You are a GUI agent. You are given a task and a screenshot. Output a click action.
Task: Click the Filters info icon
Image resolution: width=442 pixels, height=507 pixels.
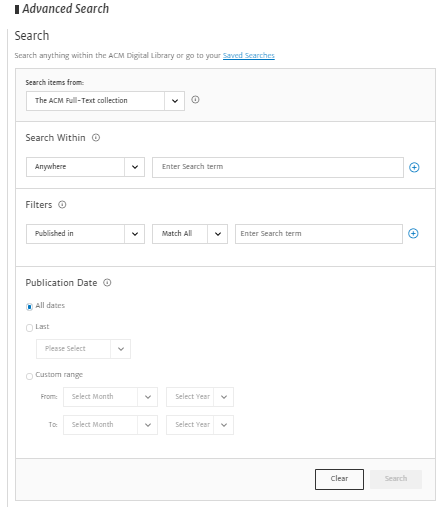62,204
